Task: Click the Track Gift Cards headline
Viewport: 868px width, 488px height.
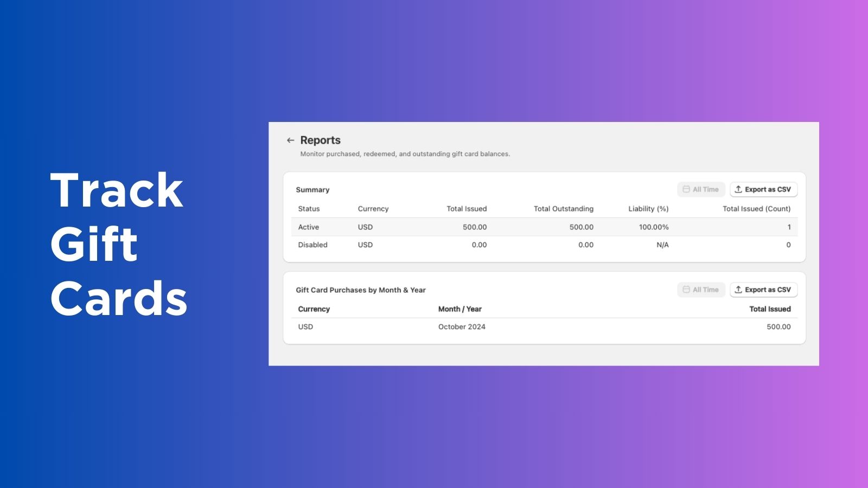Action: click(x=118, y=243)
